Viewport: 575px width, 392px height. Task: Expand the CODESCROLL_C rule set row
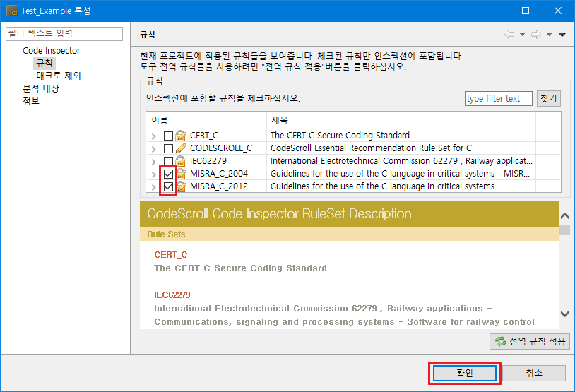click(x=154, y=149)
